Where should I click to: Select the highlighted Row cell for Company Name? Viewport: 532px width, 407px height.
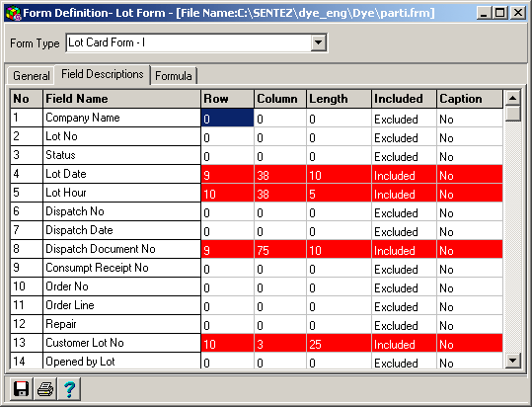coord(227,118)
